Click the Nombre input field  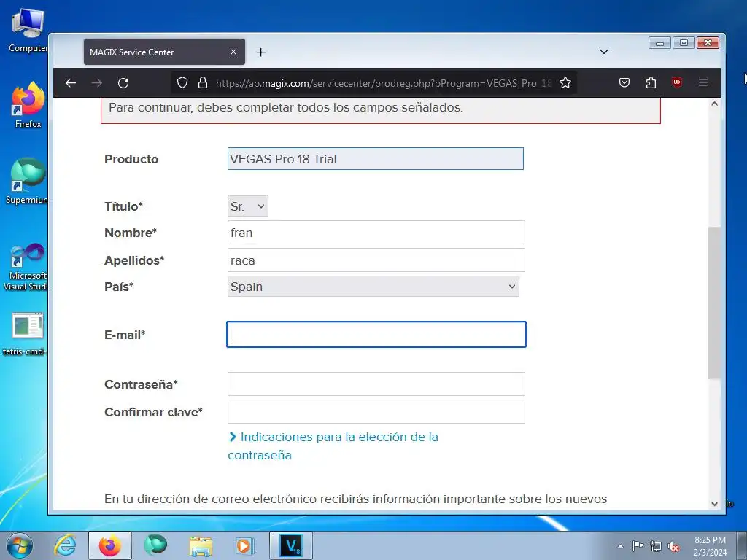[x=376, y=233]
